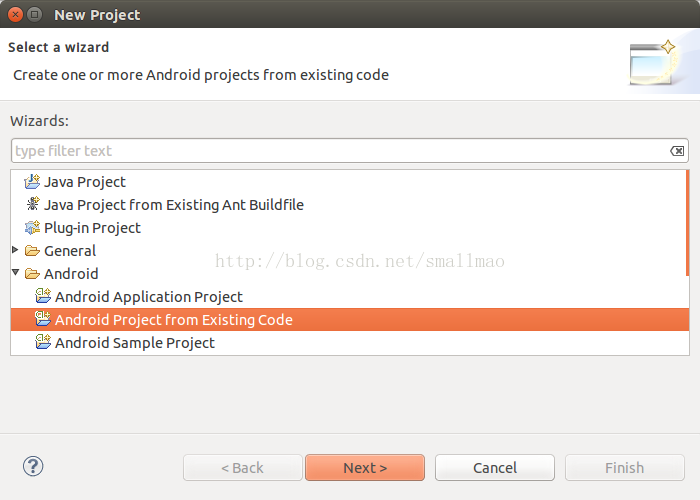
Task: Click the Next button
Action: point(365,467)
